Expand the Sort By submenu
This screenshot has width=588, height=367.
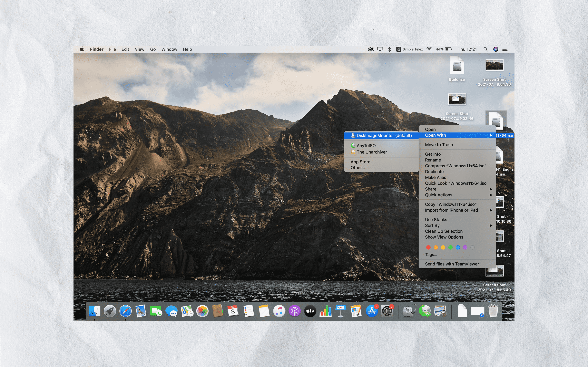432,225
